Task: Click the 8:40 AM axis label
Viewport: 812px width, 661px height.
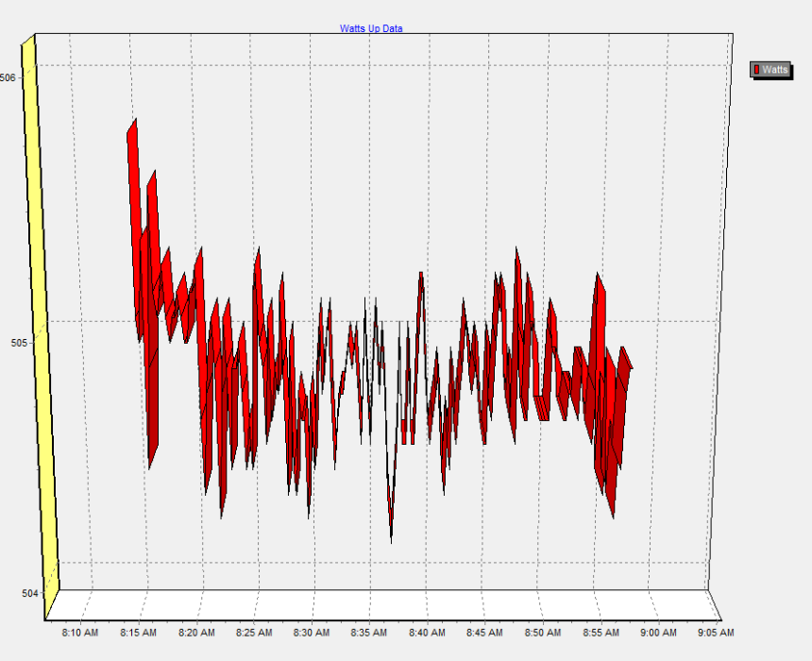Action: coord(427,633)
